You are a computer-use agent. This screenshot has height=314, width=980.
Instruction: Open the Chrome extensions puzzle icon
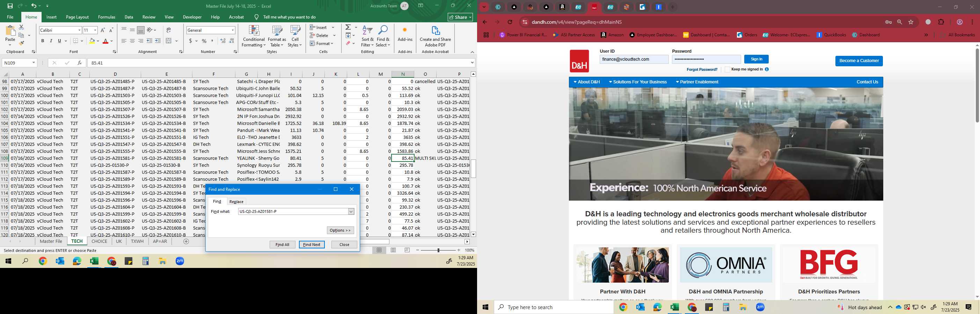941,22
